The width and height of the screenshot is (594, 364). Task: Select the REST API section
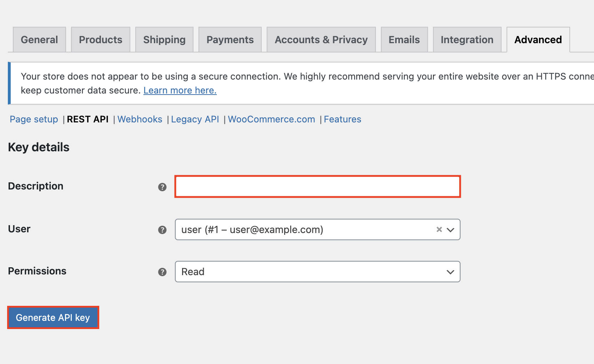(88, 119)
